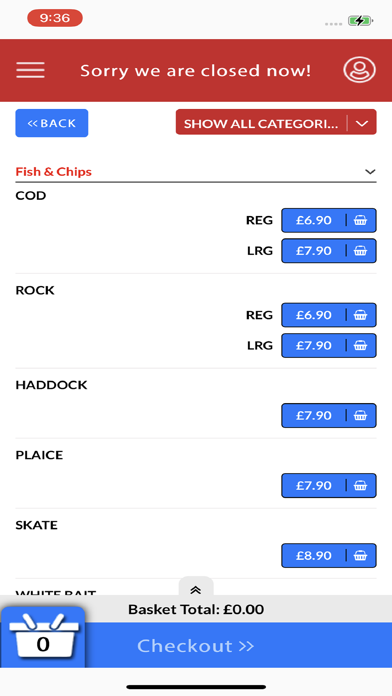Image resolution: width=392 pixels, height=696 pixels.
Task: Click the Back button
Action: [51, 123]
